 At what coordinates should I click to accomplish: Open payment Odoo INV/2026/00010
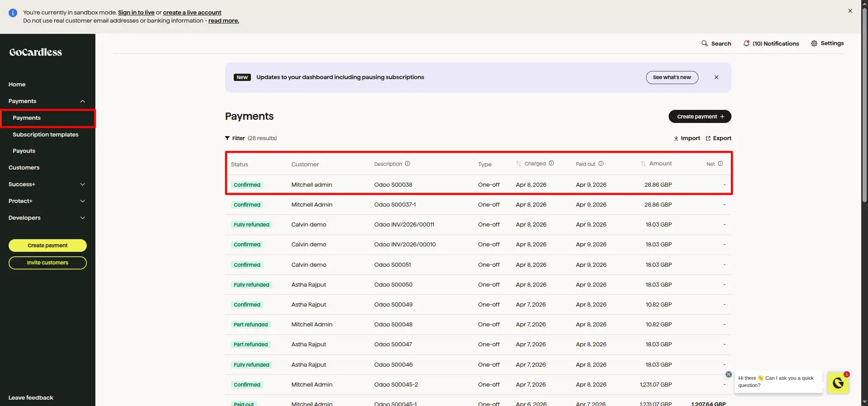[478, 245]
